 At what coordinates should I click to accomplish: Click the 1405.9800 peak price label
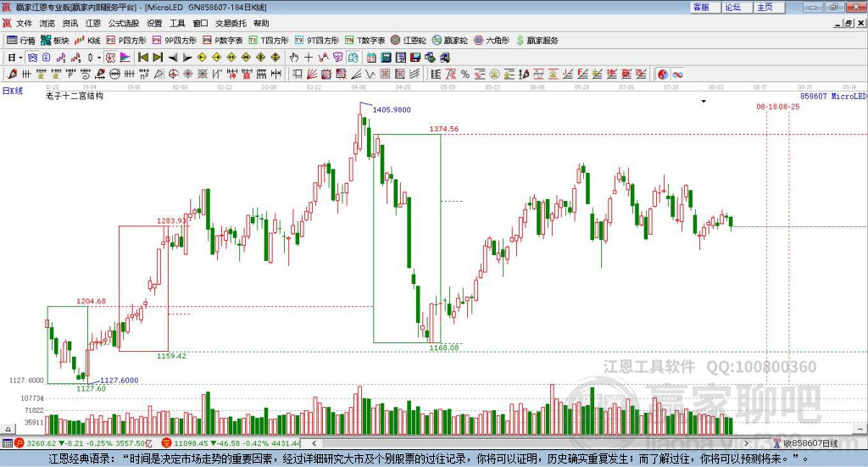click(392, 109)
